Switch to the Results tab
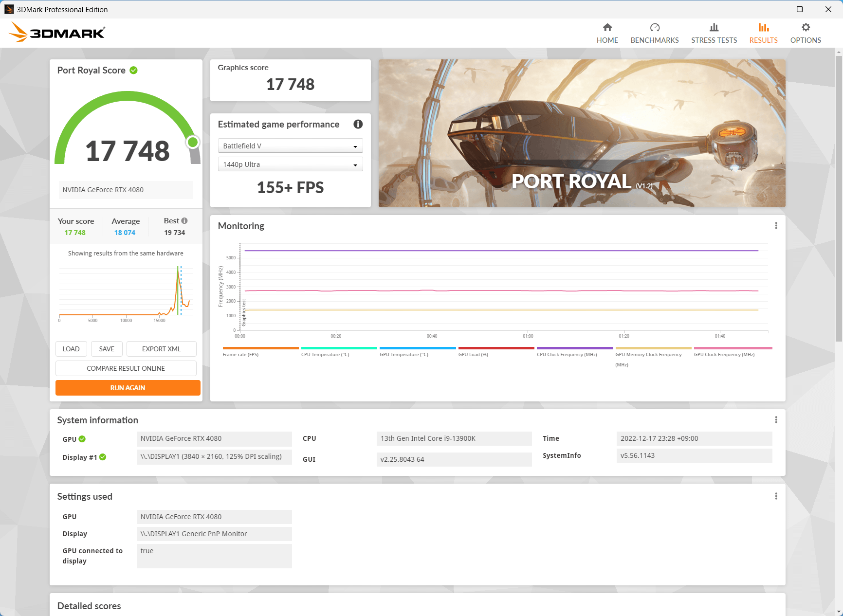The image size is (843, 616). [x=763, y=33]
